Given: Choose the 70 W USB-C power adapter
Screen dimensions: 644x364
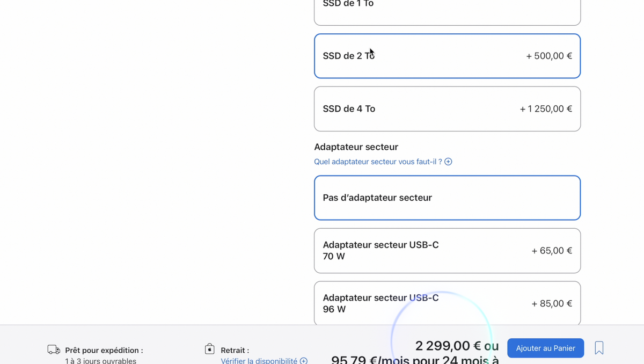Looking at the screenshot, I should click(x=447, y=251).
